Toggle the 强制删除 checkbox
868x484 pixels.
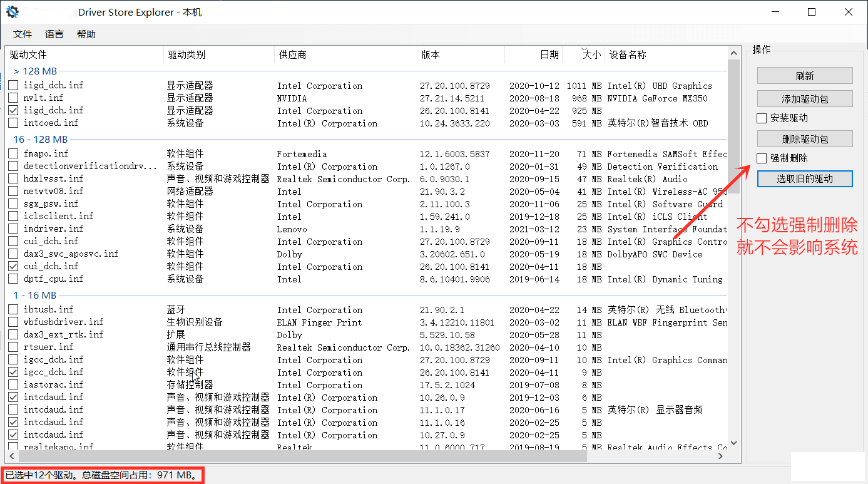click(x=762, y=158)
